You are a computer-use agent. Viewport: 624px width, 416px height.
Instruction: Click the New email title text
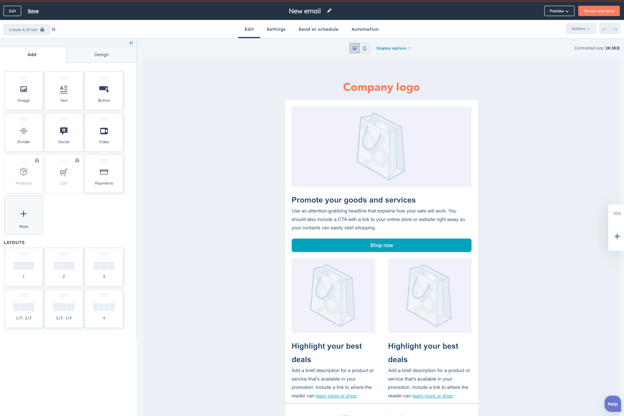tap(305, 11)
